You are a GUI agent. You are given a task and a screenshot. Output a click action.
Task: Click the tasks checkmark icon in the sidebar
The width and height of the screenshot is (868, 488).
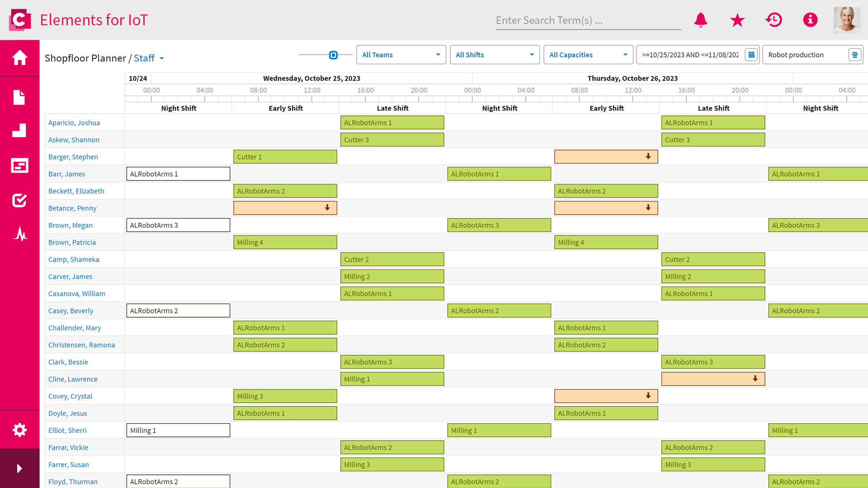tap(19, 200)
